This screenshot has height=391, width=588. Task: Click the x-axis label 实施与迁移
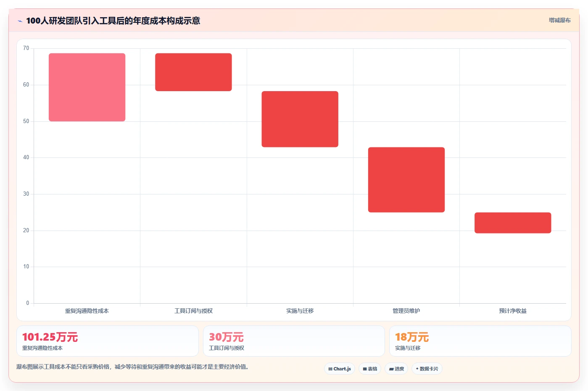300,311
